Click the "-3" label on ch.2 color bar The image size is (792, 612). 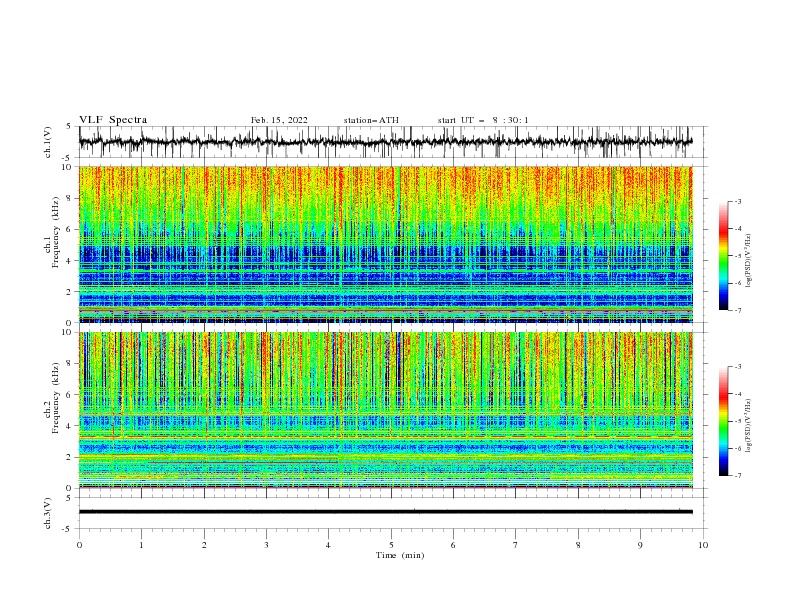[x=738, y=367]
